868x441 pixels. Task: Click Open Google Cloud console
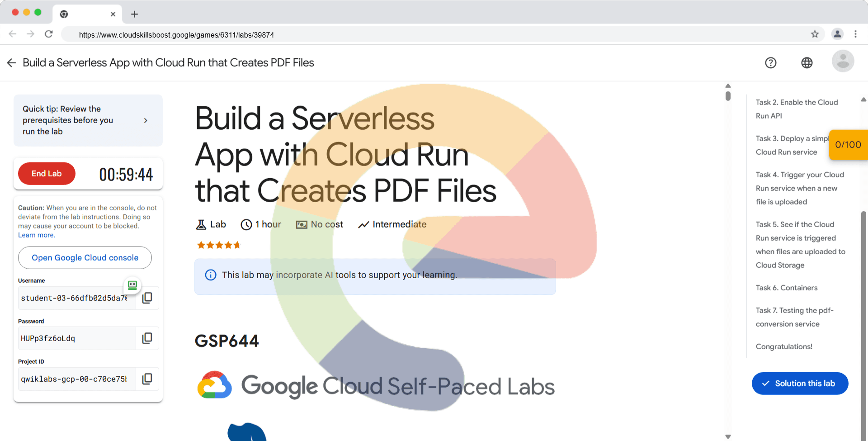pyautogui.click(x=85, y=258)
